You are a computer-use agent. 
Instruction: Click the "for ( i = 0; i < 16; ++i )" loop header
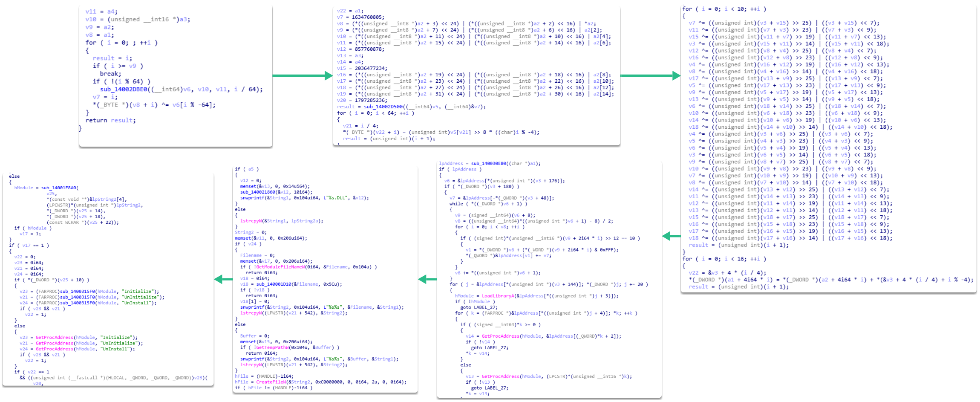[724, 259]
